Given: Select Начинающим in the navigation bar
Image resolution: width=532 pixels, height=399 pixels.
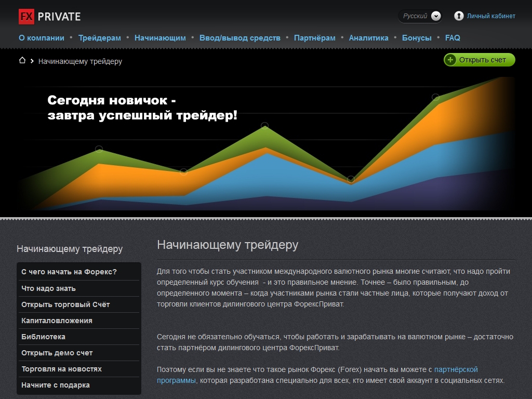Looking at the screenshot, I should coord(160,38).
